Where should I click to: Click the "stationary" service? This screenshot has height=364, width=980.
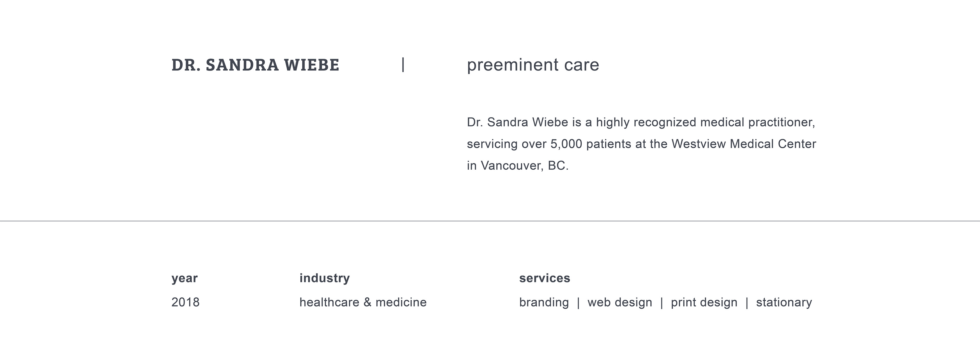coord(784,302)
